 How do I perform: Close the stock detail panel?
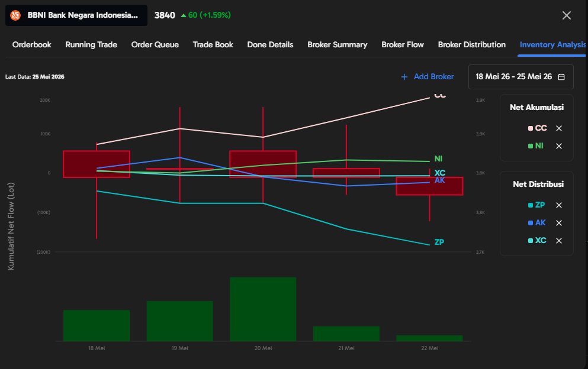(567, 15)
